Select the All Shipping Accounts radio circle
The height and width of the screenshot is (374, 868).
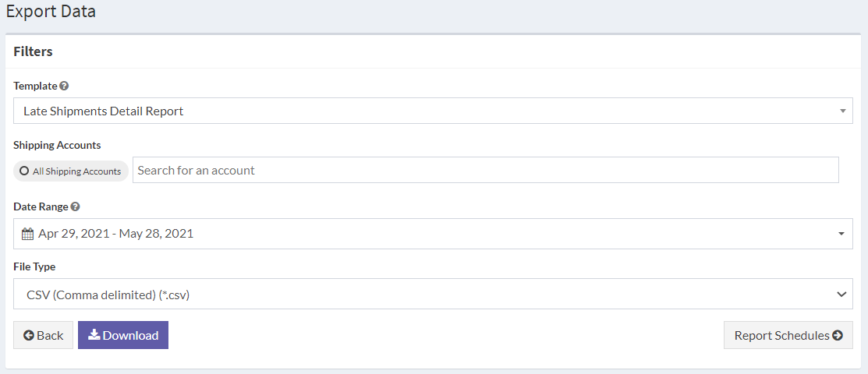[25, 171]
